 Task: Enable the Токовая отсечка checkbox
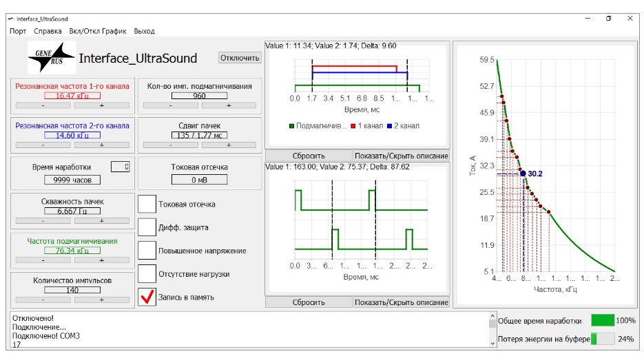(147, 204)
